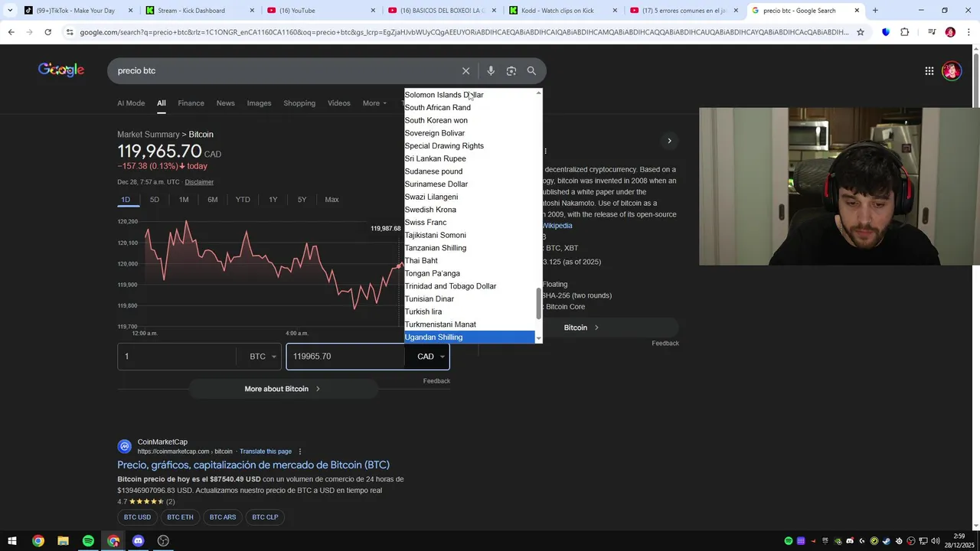Expand the knowledge panel next arrow
980x551 pixels.
(669, 141)
